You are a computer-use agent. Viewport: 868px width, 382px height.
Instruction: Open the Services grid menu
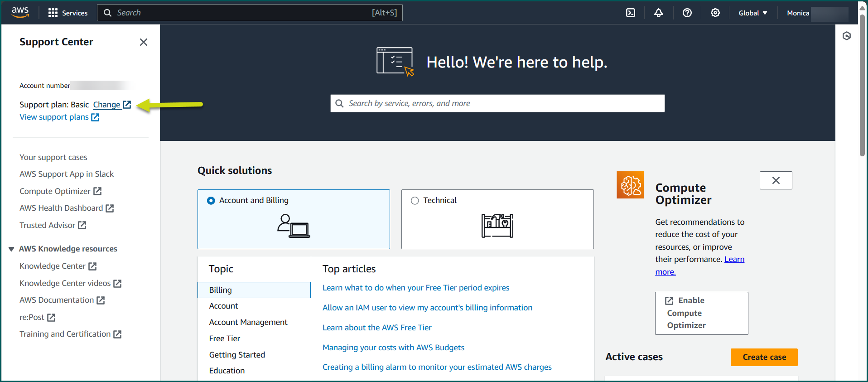coord(68,13)
